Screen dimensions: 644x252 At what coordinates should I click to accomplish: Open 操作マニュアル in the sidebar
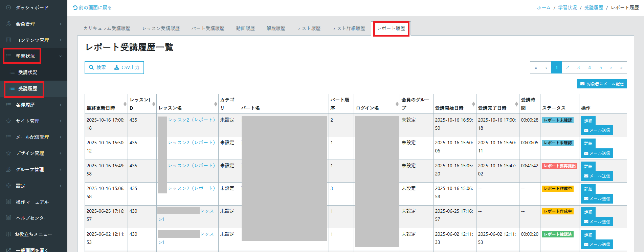pyautogui.click(x=32, y=202)
